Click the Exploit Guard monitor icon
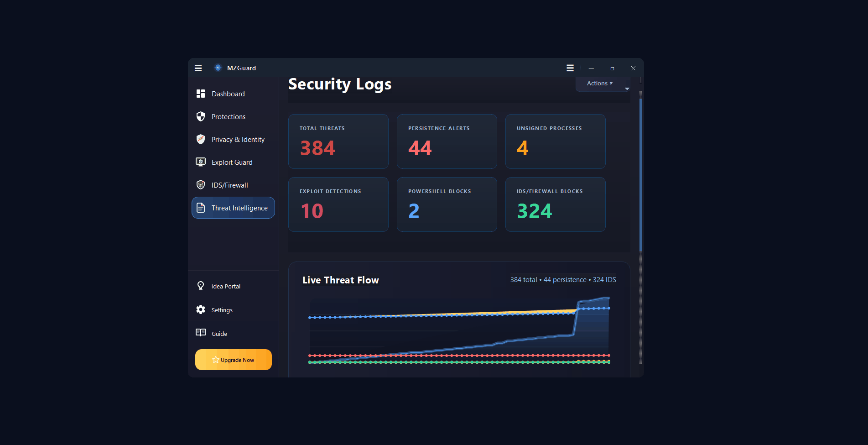This screenshot has height=445, width=868. [201, 162]
